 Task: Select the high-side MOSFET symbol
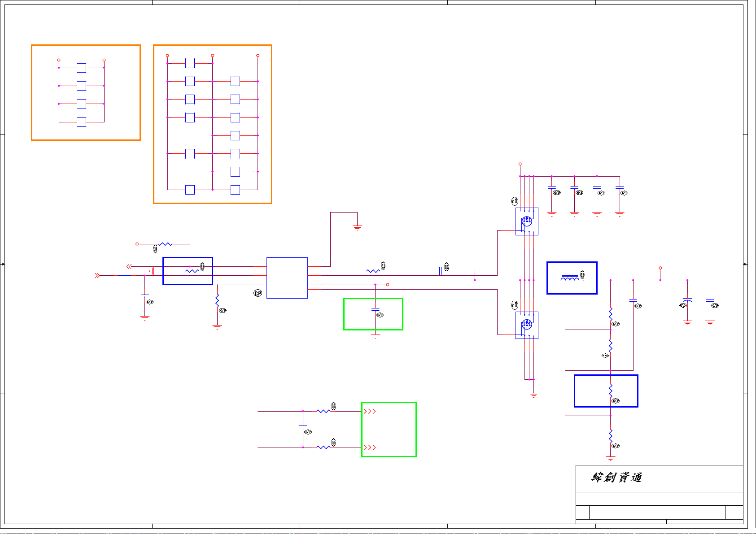pyautogui.click(x=527, y=221)
